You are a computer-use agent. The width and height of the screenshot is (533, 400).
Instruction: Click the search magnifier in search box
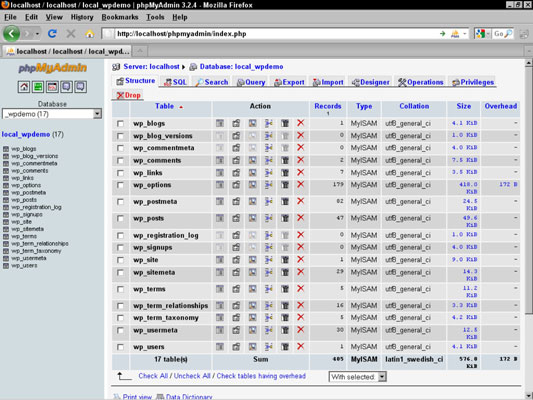509,34
